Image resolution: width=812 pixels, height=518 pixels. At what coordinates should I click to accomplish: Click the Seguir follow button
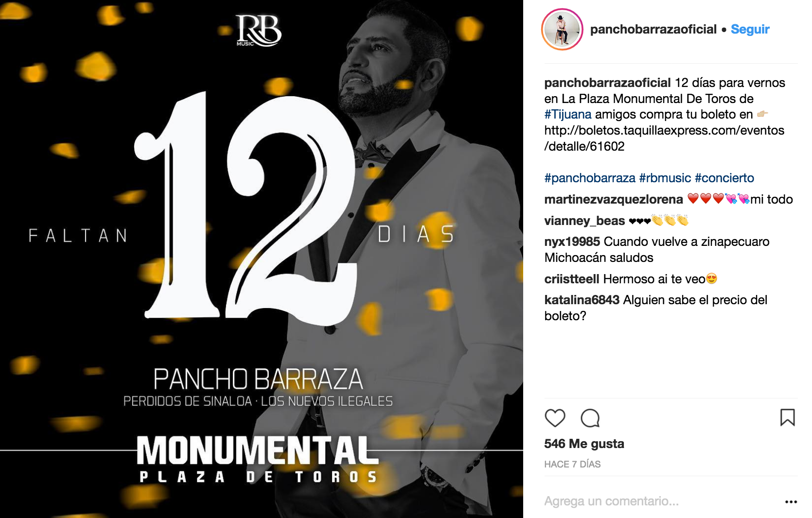(x=750, y=29)
